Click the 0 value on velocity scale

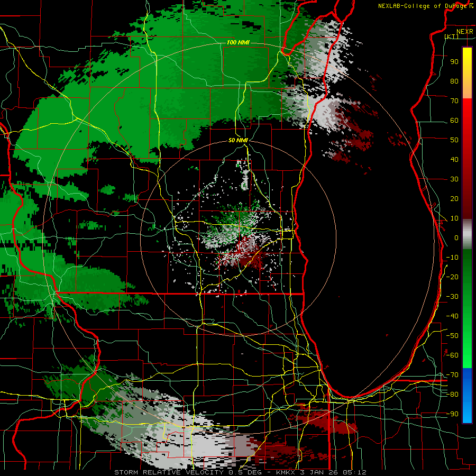(456, 237)
